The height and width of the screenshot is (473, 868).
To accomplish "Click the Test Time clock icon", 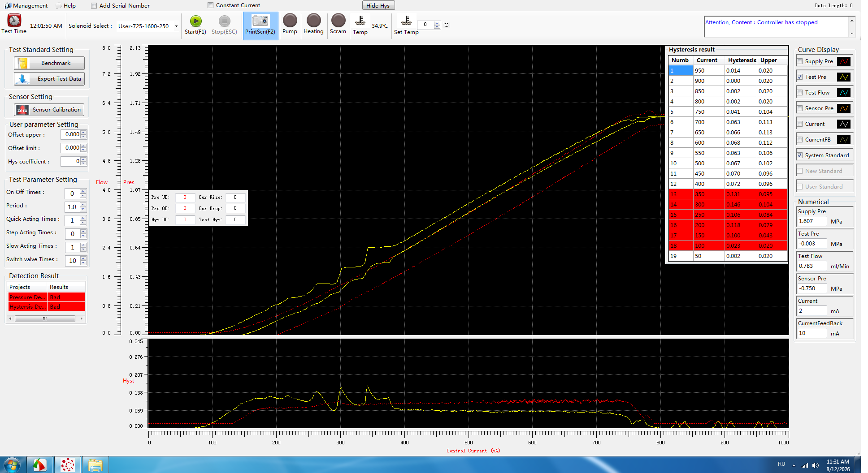I will pos(14,20).
